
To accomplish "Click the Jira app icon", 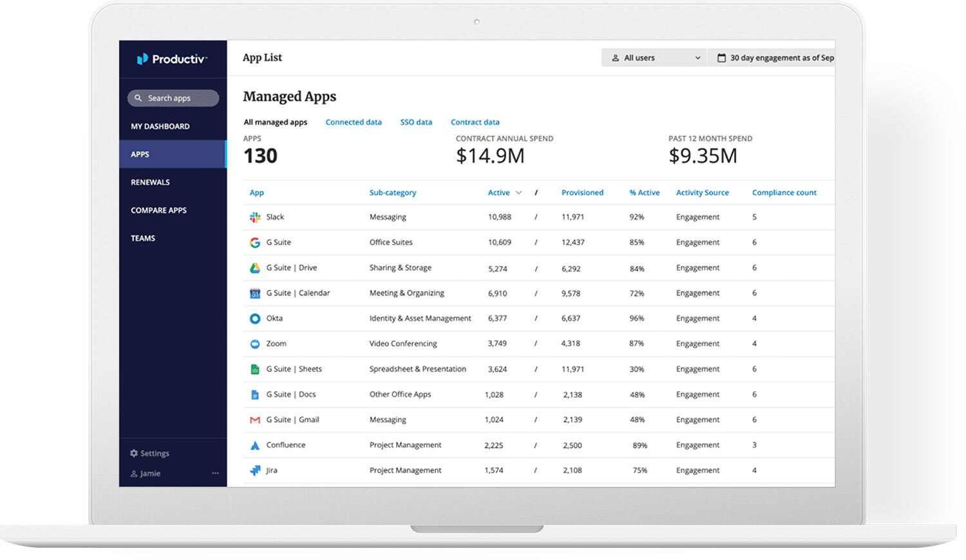I will click(255, 471).
